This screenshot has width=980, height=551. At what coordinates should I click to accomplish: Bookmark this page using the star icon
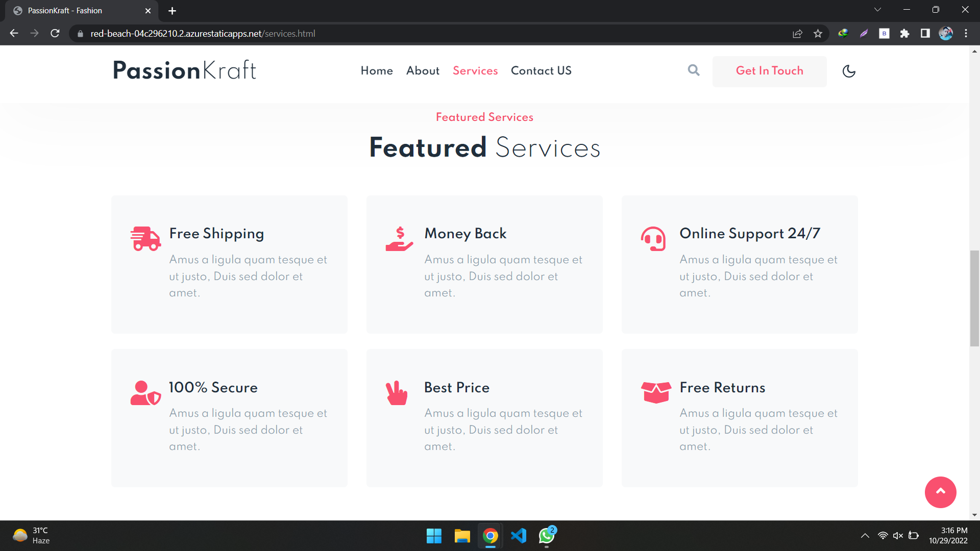(x=818, y=34)
